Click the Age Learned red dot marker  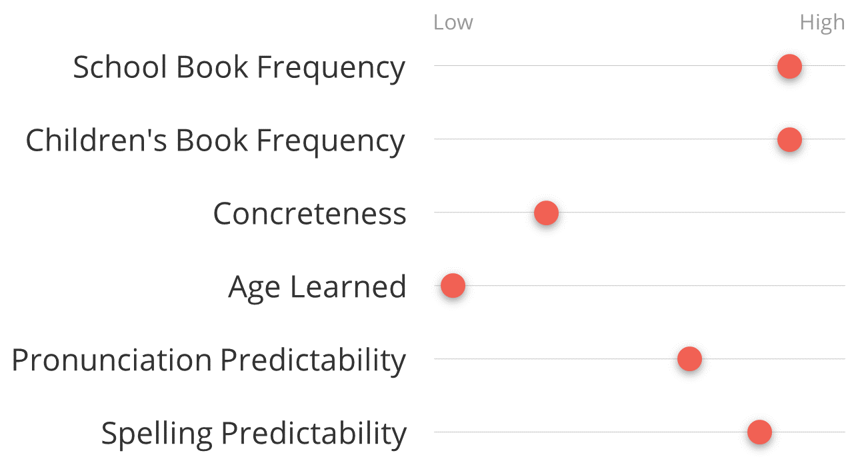(x=453, y=286)
